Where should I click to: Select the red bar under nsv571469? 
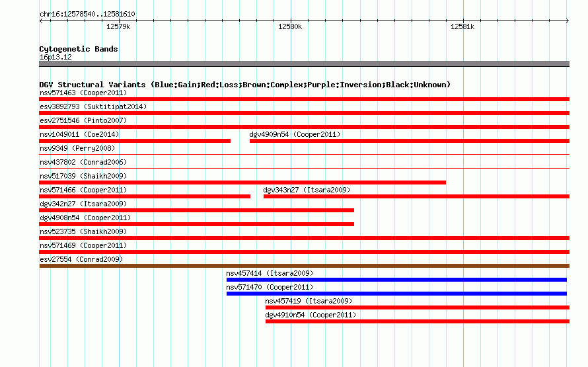click(304, 252)
